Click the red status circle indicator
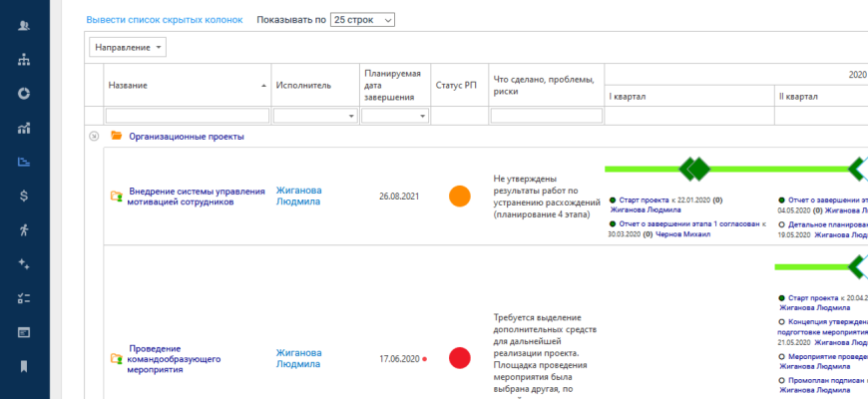 [459, 358]
